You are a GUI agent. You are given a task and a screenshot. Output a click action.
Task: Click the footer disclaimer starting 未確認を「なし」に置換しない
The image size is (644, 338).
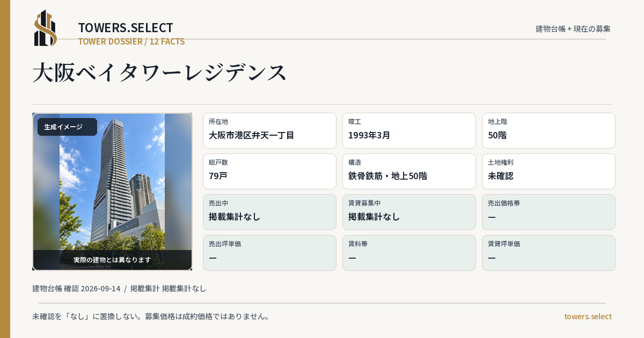[151, 317]
